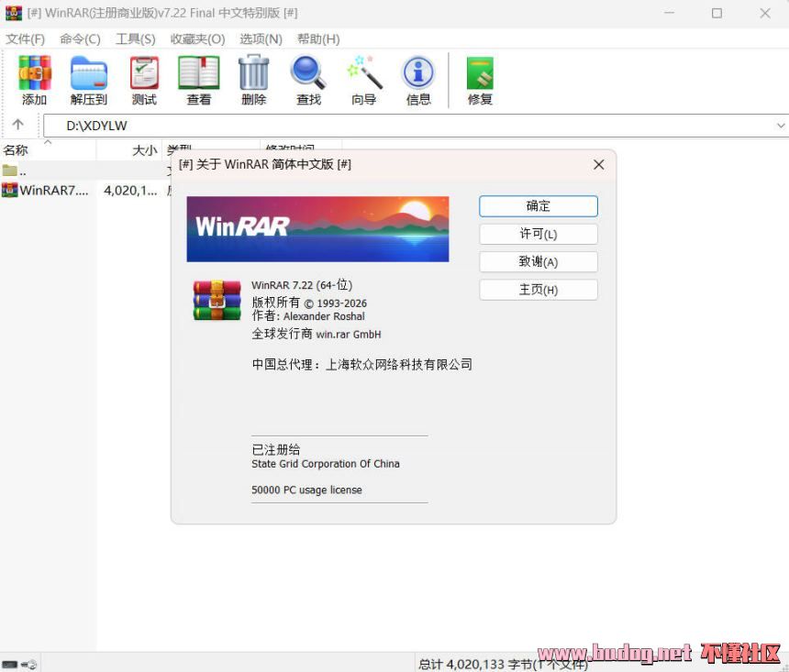The width and height of the screenshot is (789, 672).
Task: Click 'WinRAR 7.22 (64-位)' version text
Action: tap(302, 285)
